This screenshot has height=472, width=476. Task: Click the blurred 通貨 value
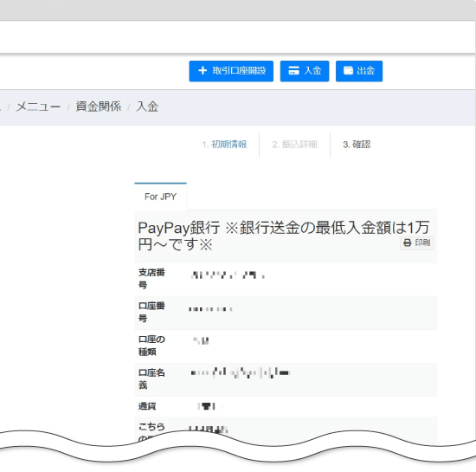(x=209, y=406)
